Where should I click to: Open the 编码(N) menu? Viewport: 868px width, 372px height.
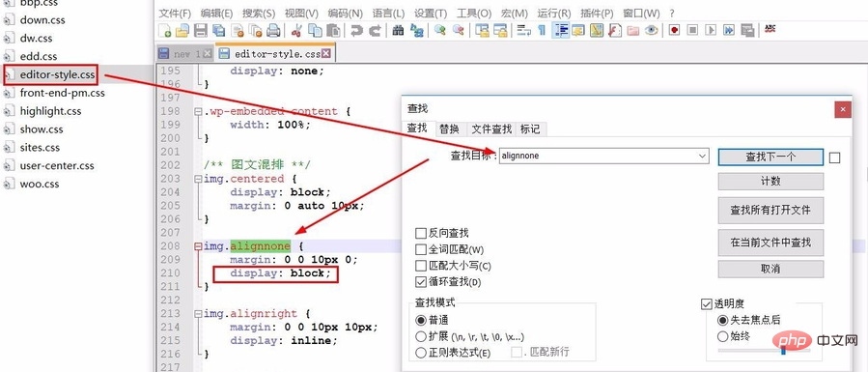(x=346, y=14)
